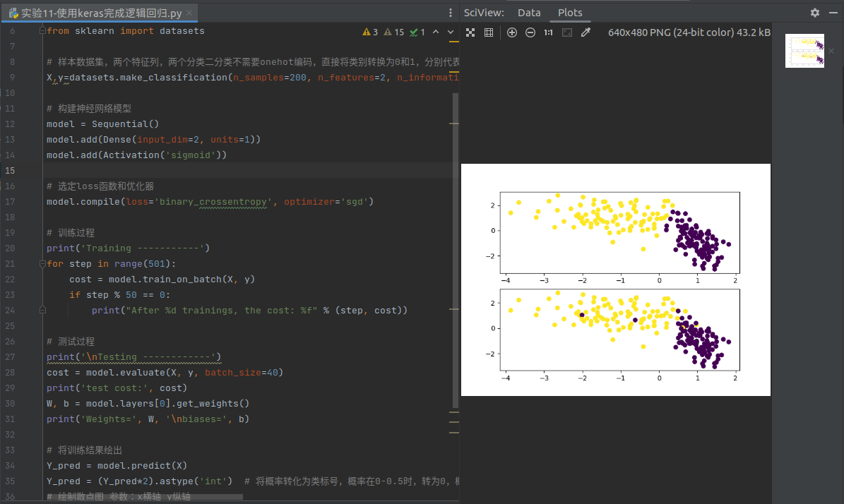
Task: Open the editor tabs three-dot menu
Action: tap(451, 13)
